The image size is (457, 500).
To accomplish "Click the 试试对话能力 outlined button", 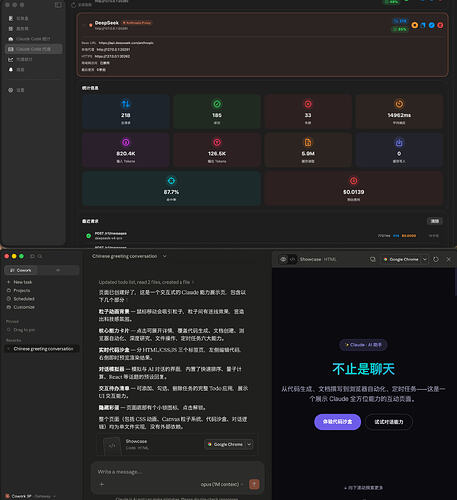I will click(x=389, y=422).
